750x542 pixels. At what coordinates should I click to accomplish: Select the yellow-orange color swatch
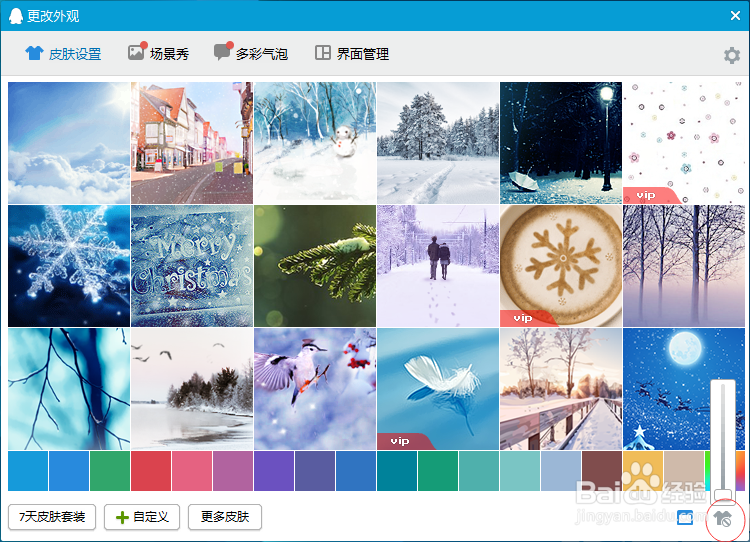pos(642,471)
